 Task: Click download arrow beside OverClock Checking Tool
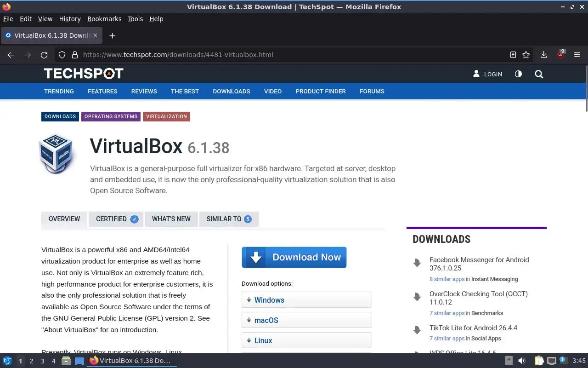tap(417, 297)
